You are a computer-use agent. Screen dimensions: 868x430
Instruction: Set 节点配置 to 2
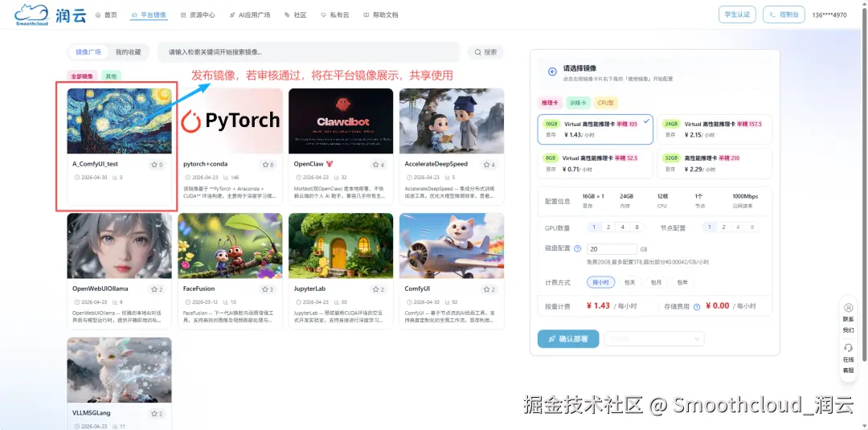coord(723,227)
